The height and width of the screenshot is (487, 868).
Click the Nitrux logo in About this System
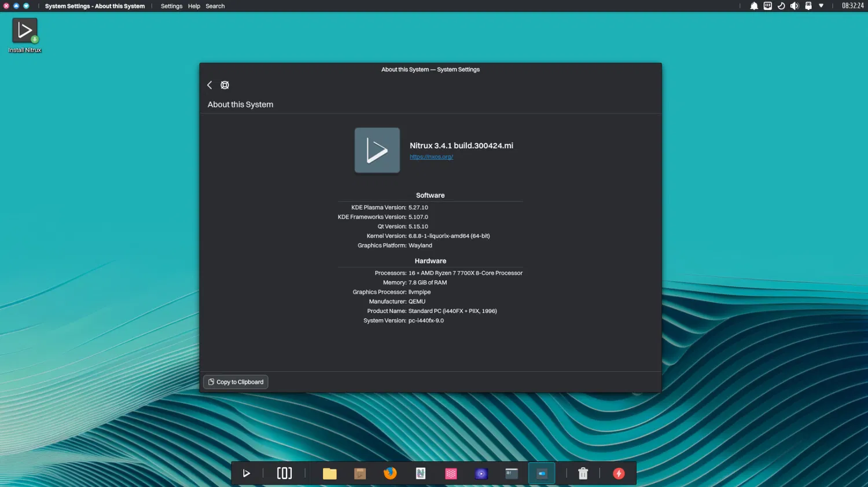tap(377, 151)
